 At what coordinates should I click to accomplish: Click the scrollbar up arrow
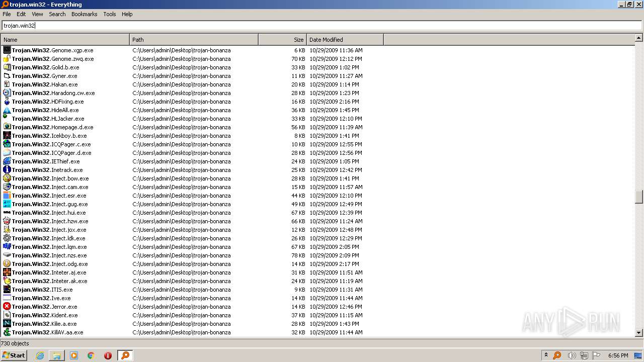639,38
